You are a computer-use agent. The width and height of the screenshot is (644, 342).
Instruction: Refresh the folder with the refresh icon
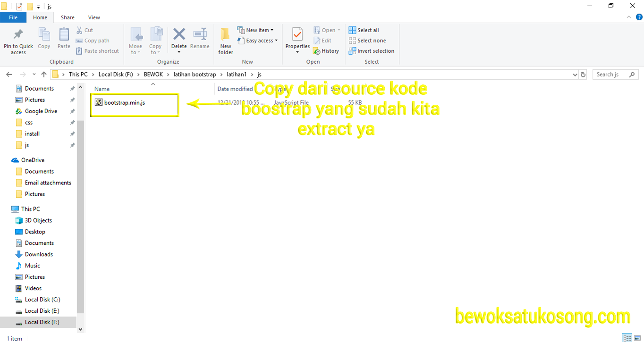pyautogui.click(x=582, y=74)
